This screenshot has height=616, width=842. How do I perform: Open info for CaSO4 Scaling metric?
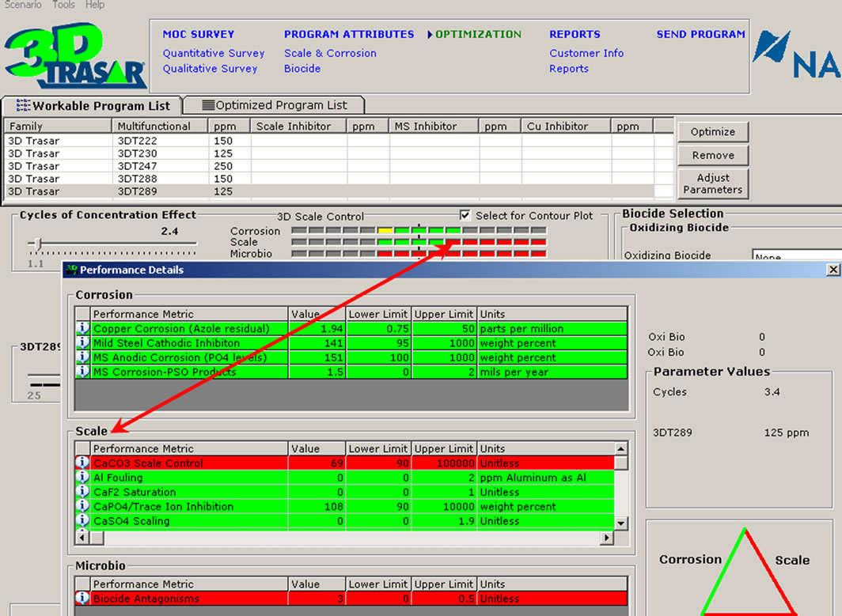[x=82, y=520]
